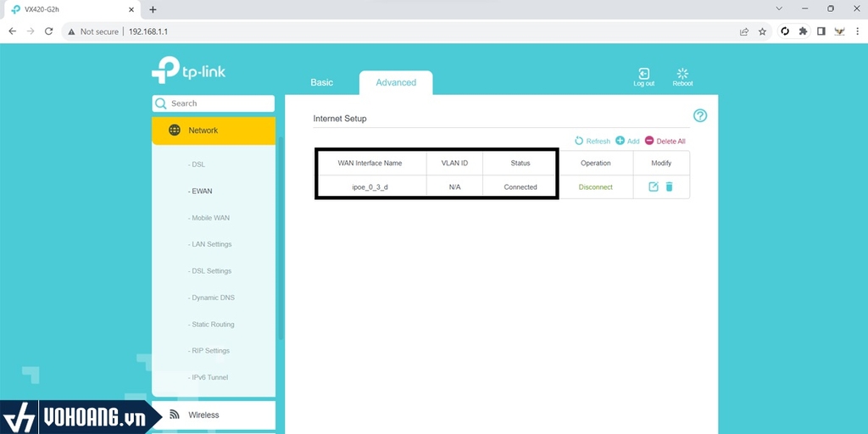This screenshot has height=434, width=868.
Task: Click the Wi-Fi icon beside Wireless
Action: (175, 414)
